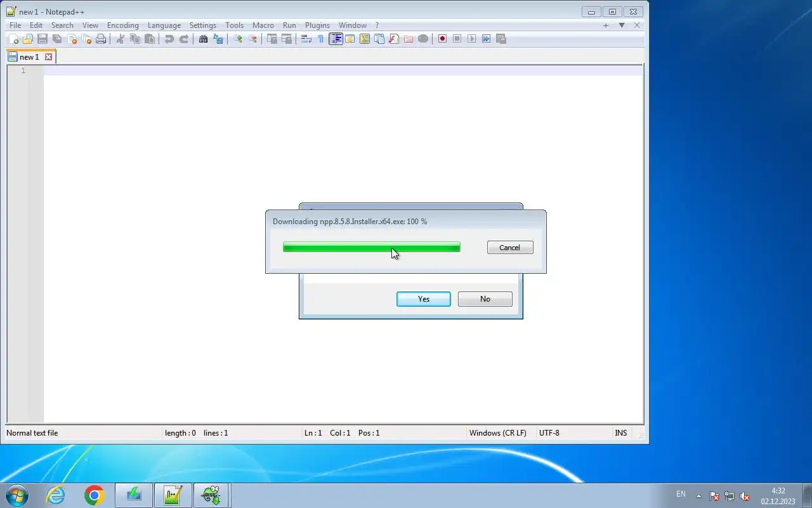This screenshot has height=508, width=812.
Task: Open the Tools menu
Action: tap(235, 25)
